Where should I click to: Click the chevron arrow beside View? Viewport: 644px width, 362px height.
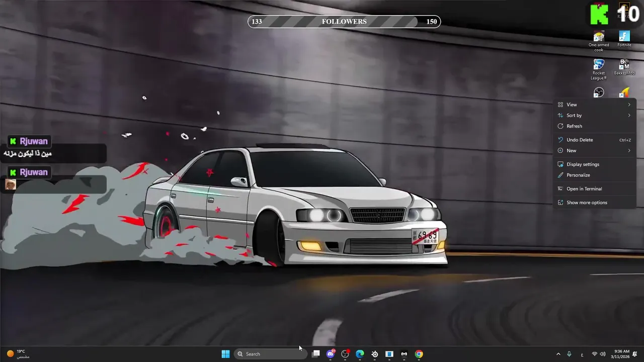(629, 105)
